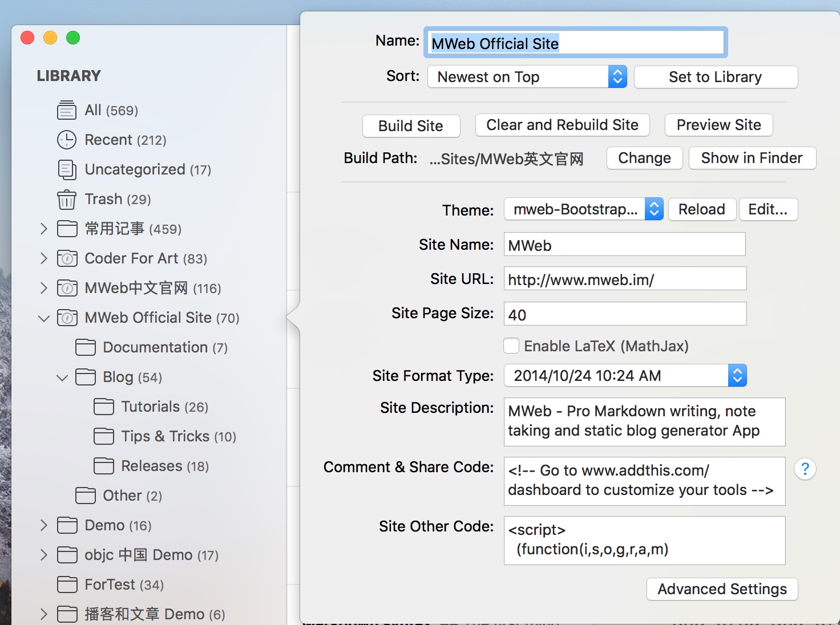The width and height of the screenshot is (840, 625).
Task: Select the Tips & Tricks folder icon
Action: (104, 436)
